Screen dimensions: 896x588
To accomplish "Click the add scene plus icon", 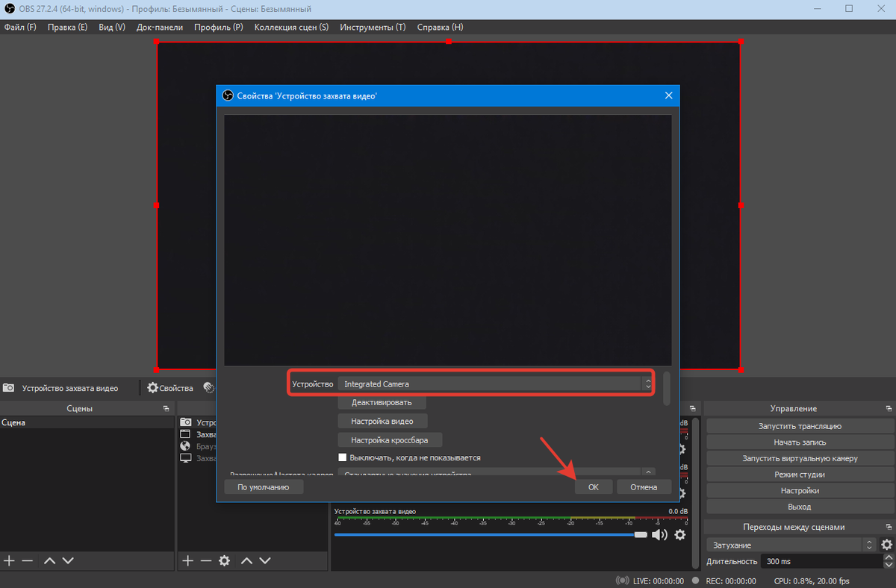I will click(9, 560).
